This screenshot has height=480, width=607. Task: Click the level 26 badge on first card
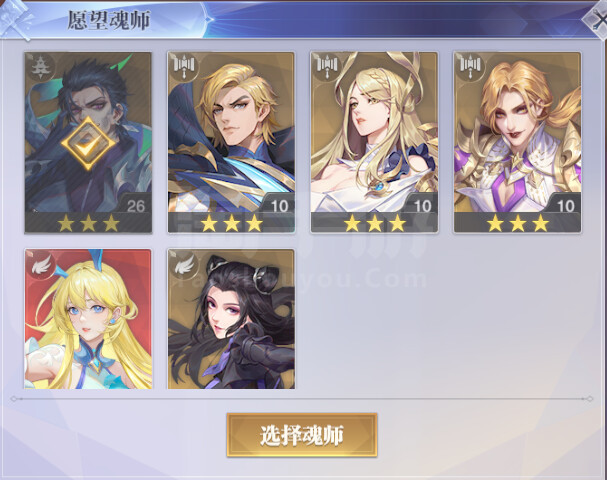(x=135, y=206)
